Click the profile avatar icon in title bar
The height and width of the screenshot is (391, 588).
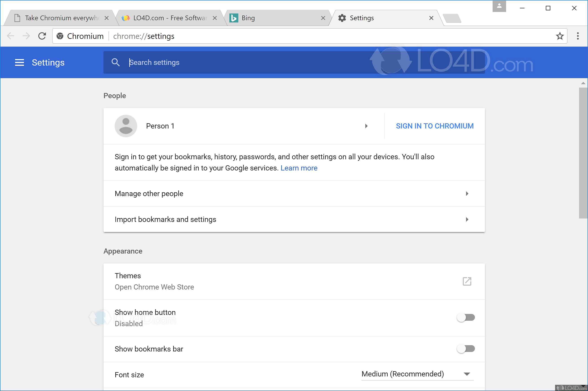[499, 6]
